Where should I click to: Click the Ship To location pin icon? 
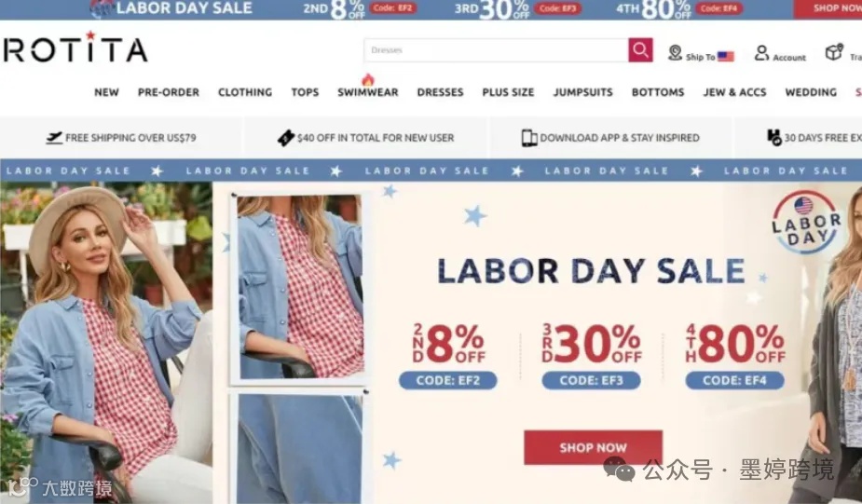coord(675,53)
